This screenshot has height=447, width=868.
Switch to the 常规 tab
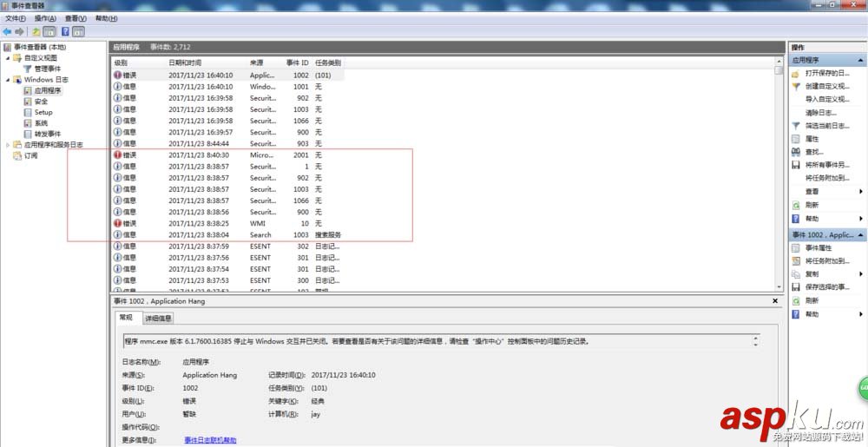pos(126,318)
